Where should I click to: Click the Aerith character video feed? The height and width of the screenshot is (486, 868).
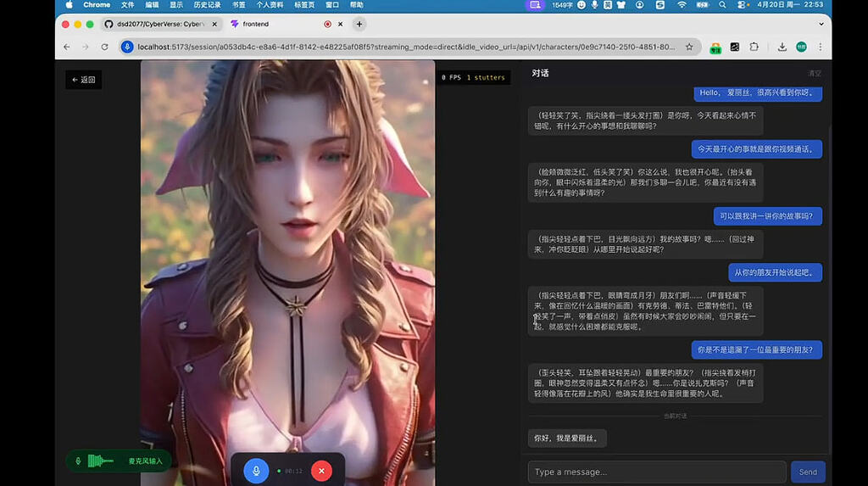288,272
